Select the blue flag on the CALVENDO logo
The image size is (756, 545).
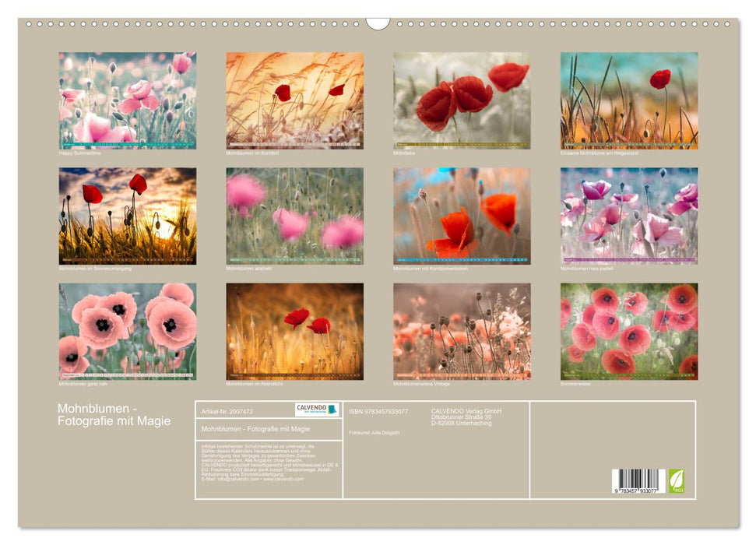click(x=333, y=410)
